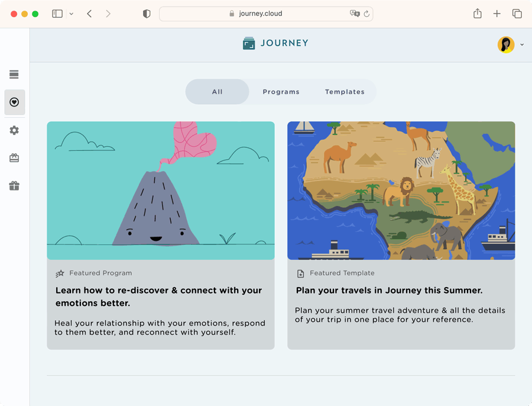Expand the account menu chevron beside avatar
532x406 pixels.
click(x=522, y=45)
